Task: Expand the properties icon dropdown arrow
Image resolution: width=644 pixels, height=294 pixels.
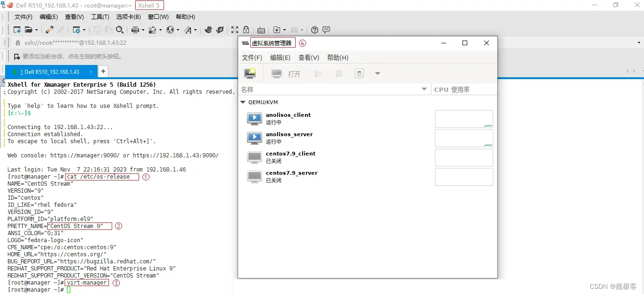Action: (84, 30)
